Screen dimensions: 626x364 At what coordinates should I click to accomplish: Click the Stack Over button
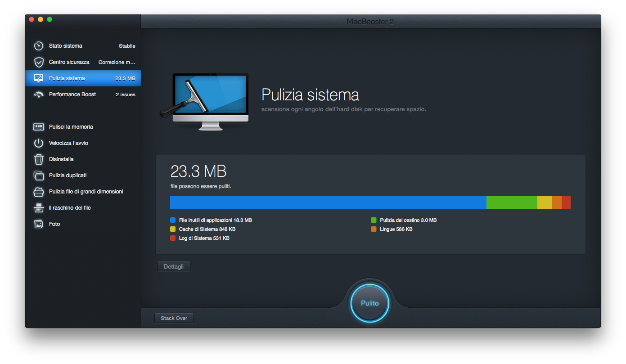pyautogui.click(x=174, y=318)
